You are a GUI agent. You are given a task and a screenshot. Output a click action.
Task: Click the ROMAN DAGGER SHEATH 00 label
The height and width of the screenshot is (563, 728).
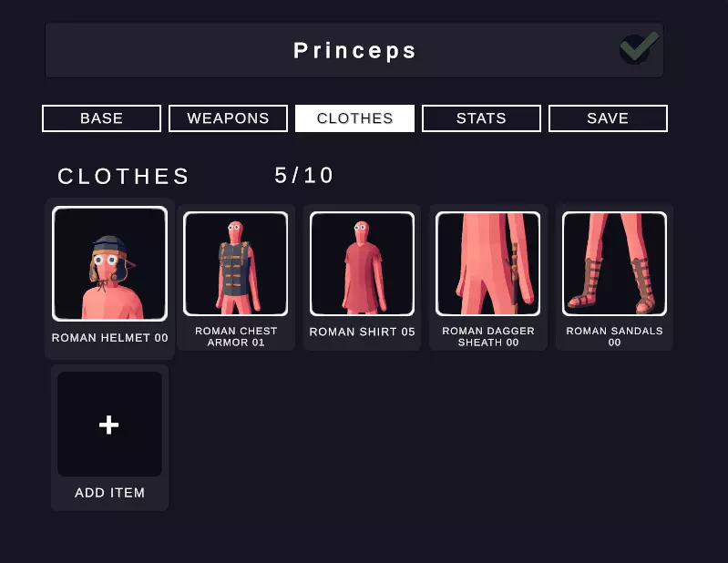pyautogui.click(x=488, y=336)
